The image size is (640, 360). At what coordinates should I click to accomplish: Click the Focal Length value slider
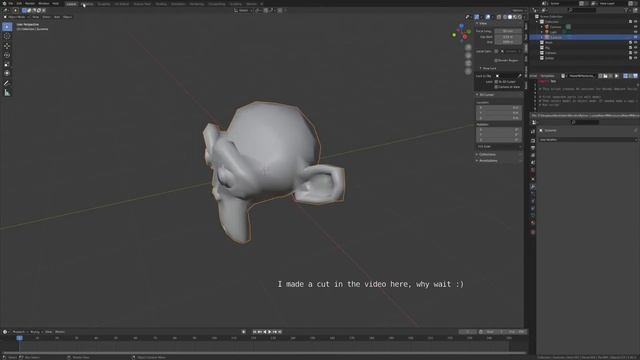pos(508,31)
